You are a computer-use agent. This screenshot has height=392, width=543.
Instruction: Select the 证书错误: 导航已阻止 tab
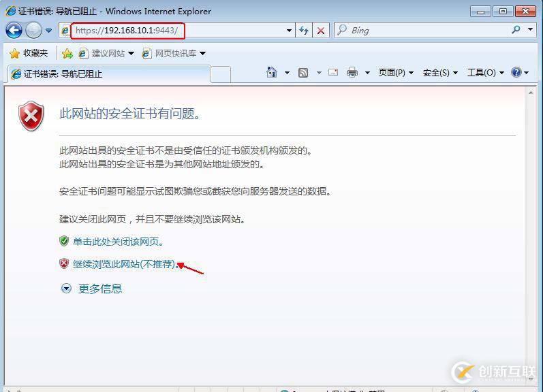[108, 73]
